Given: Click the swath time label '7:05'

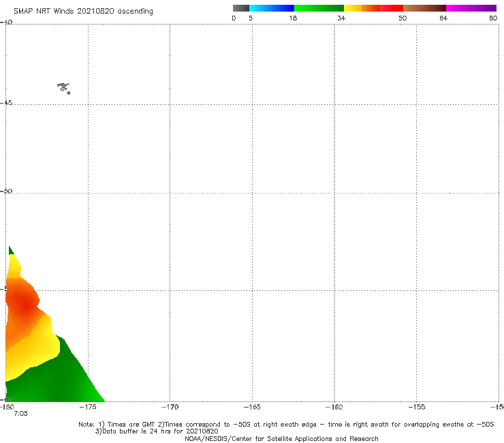Looking at the screenshot, I should coord(20,414).
